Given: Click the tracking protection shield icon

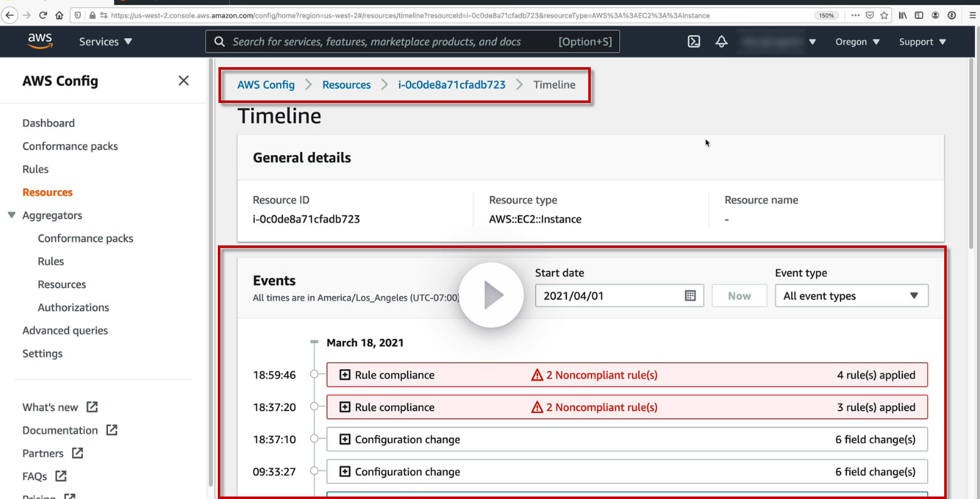Looking at the screenshot, I should click(x=77, y=16).
